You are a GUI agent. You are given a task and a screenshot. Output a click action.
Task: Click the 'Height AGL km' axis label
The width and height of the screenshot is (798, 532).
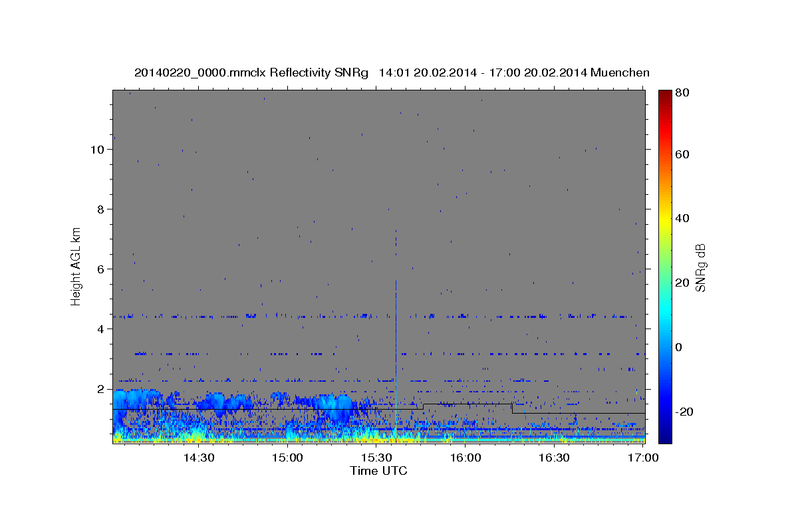point(76,265)
